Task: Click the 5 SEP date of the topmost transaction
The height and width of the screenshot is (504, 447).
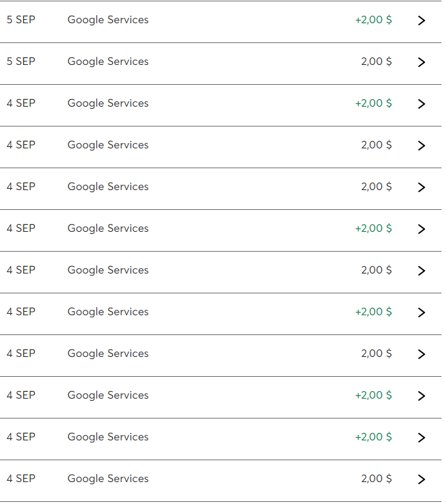Action: (x=21, y=20)
